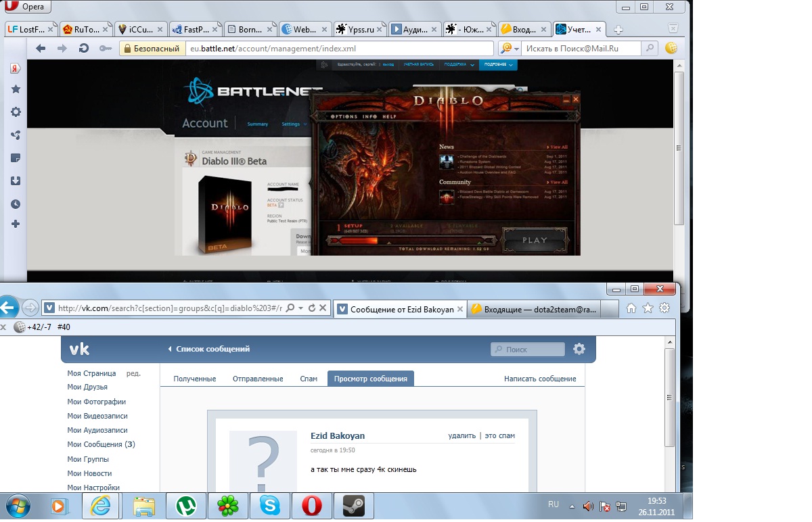Open the Summary link on Battle.net

click(257, 124)
